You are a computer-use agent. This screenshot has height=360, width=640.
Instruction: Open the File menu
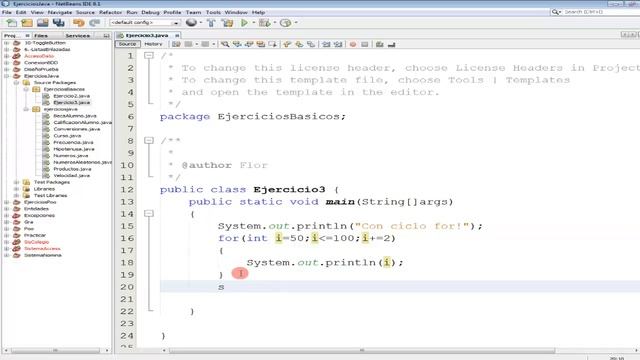(x=7, y=12)
